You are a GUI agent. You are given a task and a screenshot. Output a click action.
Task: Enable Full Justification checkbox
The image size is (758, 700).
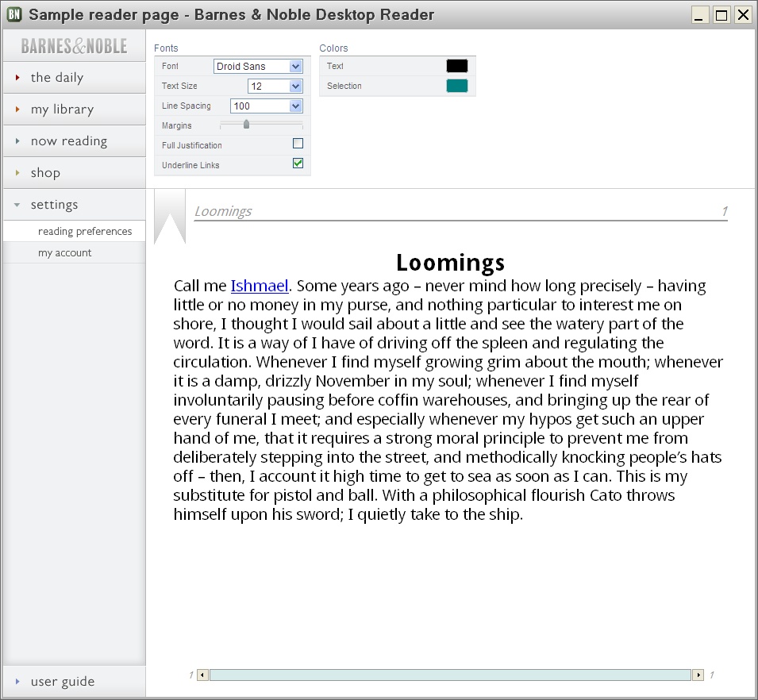pos(298,144)
